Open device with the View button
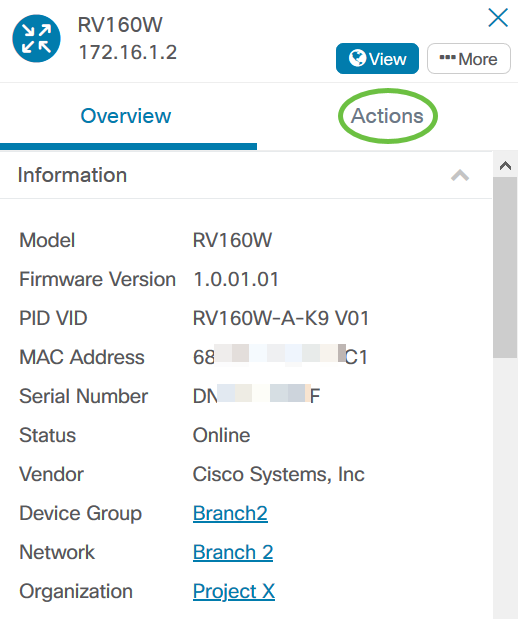Image resolution: width=518 pixels, height=619 pixels. pos(377,58)
